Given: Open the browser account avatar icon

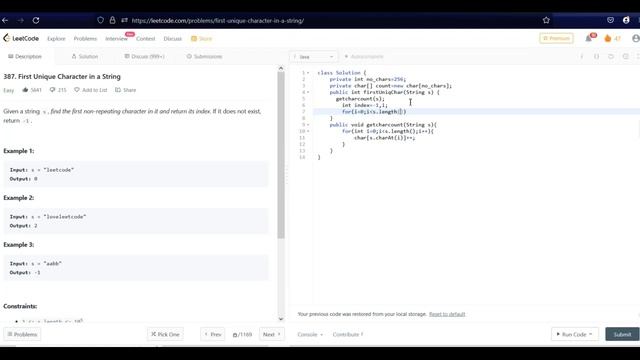Looking at the screenshot, I should [626, 20].
